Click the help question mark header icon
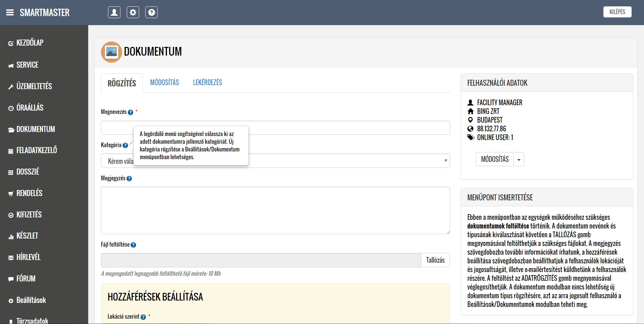The width and height of the screenshot is (644, 324). click(x=151, y=12)
